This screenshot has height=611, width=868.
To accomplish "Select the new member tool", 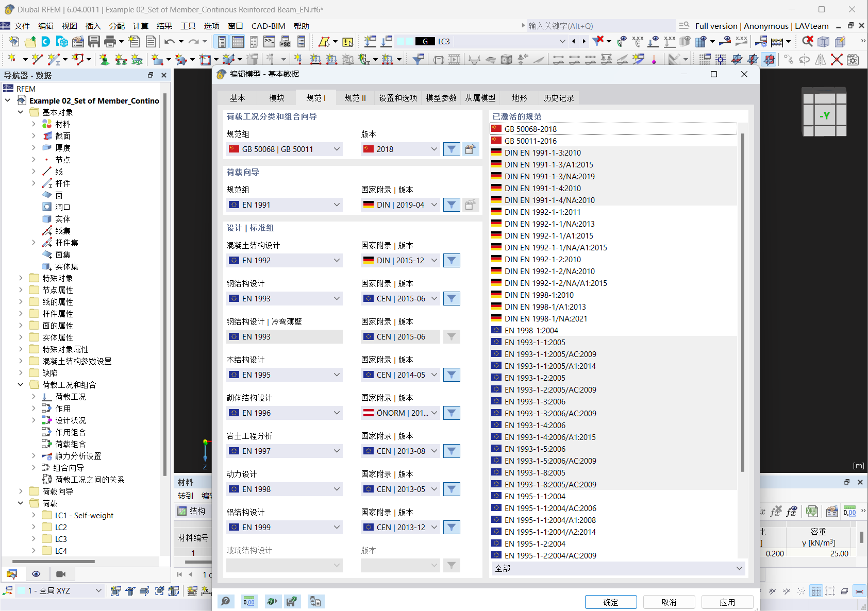I will click(53, 59).
